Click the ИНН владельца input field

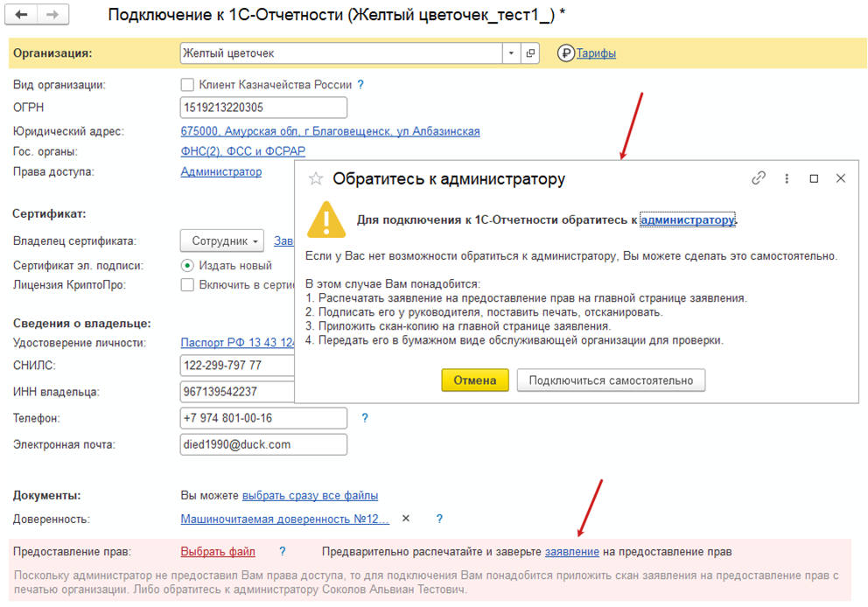click(237, 392)
